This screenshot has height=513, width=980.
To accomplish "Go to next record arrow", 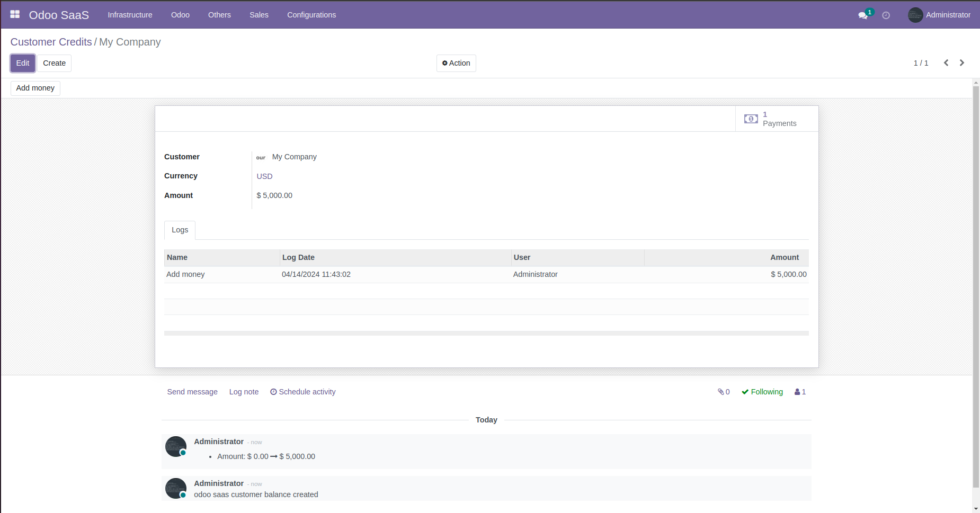I will [962, 63].
